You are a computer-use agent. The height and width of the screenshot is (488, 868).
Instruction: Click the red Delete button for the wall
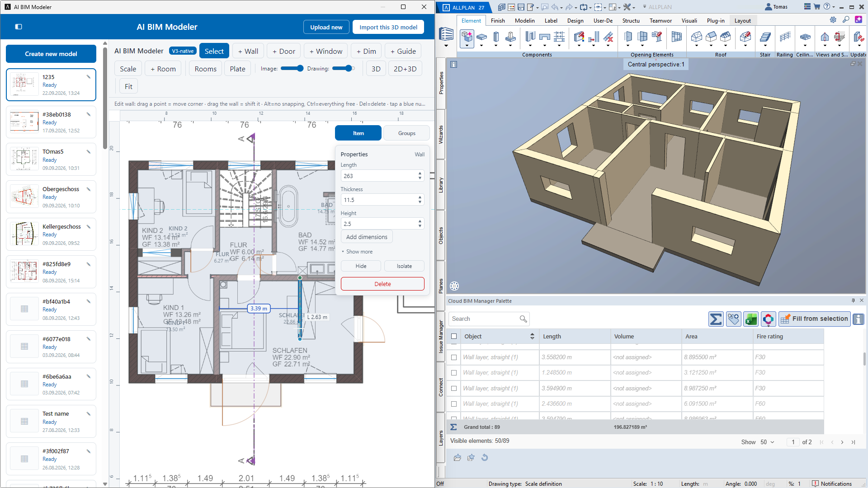pos(382,284)
